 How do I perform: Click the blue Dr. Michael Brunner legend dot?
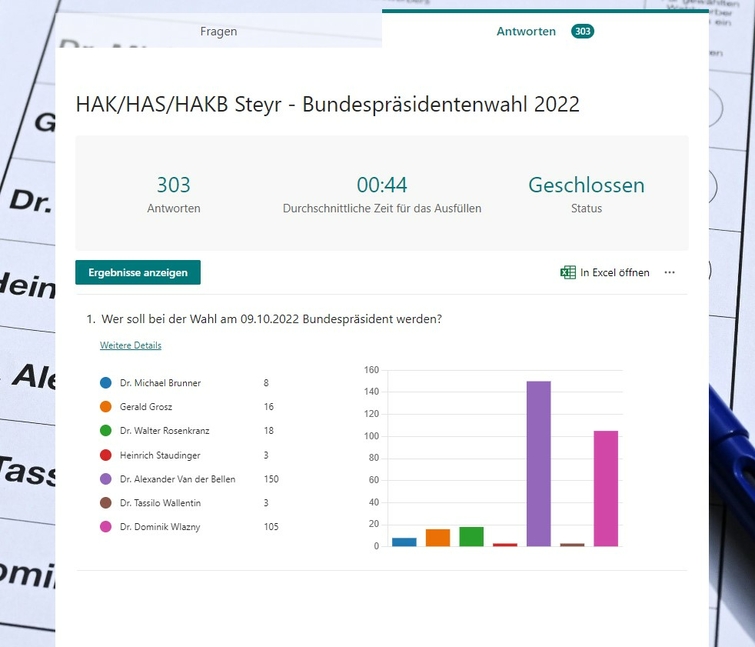point(105,383)
